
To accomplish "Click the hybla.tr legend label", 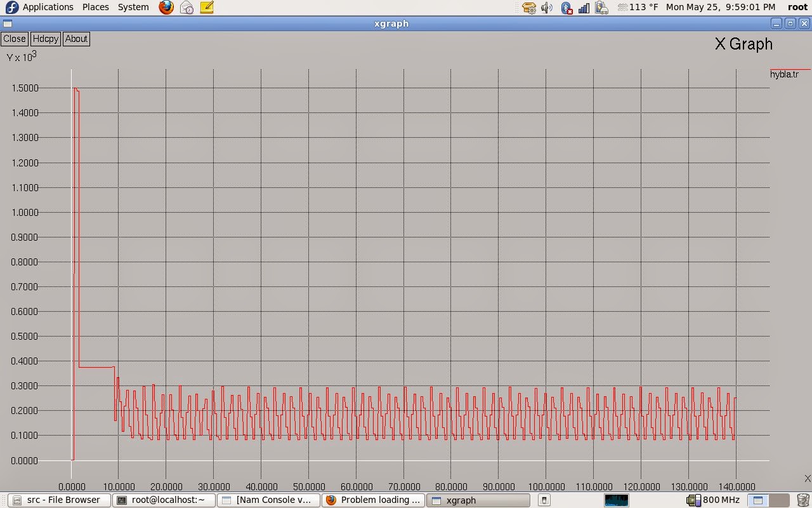I will tap(785, 74).
